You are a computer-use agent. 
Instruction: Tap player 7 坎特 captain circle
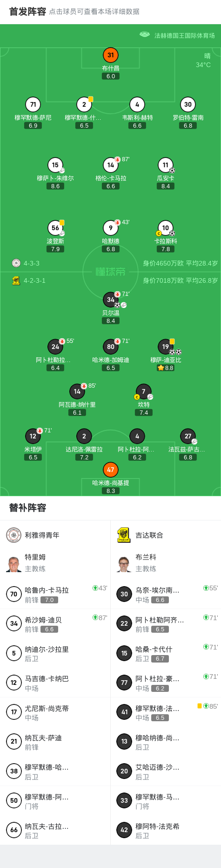pyautogui.click(x=144, y=391)
